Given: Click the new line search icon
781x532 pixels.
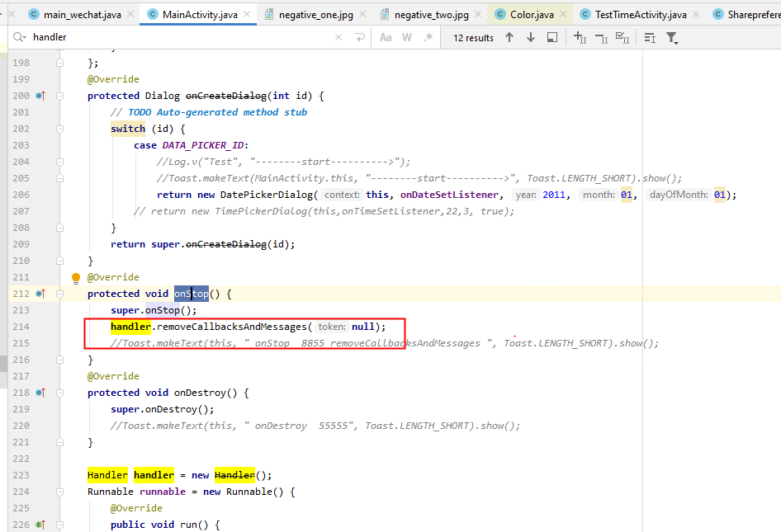Looking at the screenshot, I should pyautogui.click(x=360, y=37).
